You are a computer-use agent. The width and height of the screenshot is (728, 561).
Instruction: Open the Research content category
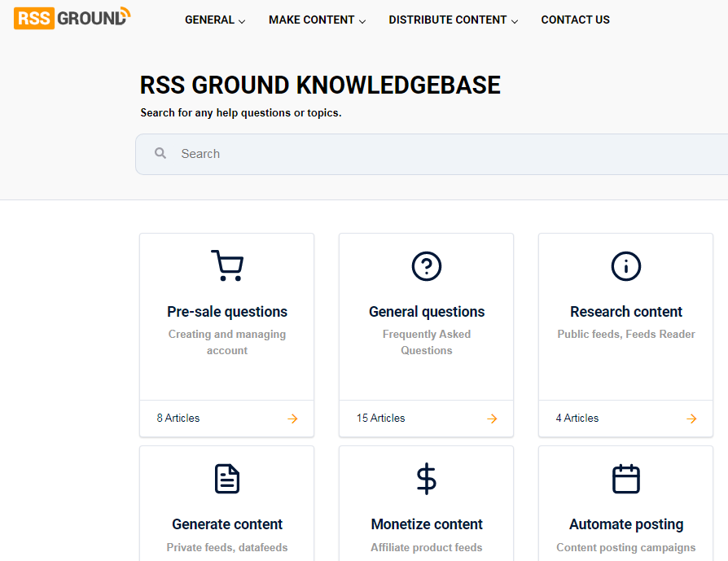626,312
